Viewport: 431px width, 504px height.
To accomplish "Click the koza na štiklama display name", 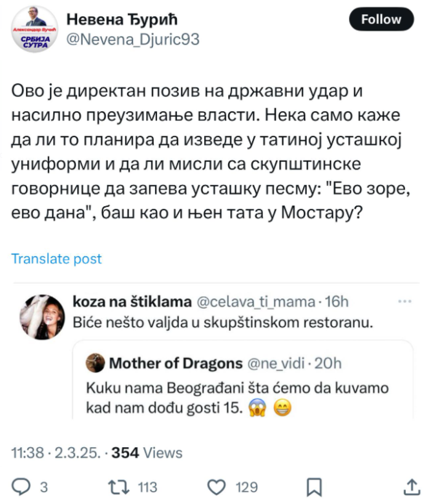I will tap(132, 302).
